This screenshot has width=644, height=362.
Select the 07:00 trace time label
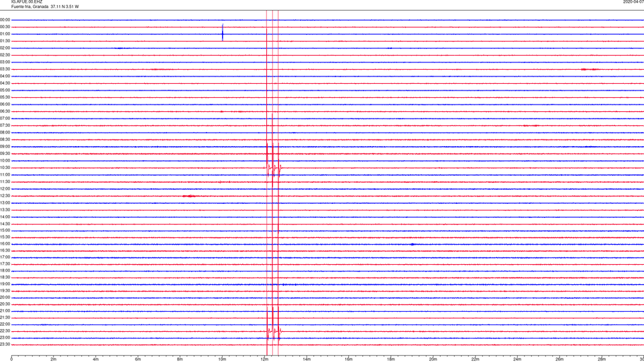click(x=5, y=118)
